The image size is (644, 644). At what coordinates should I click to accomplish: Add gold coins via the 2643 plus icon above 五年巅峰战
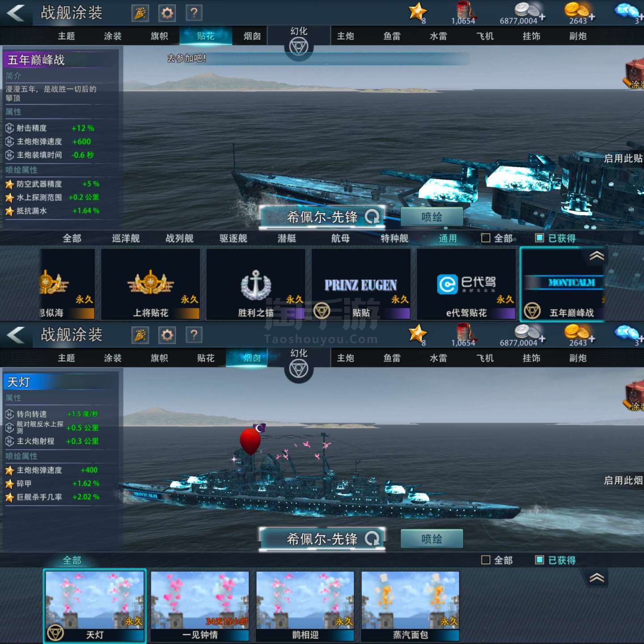pos(592,17)
